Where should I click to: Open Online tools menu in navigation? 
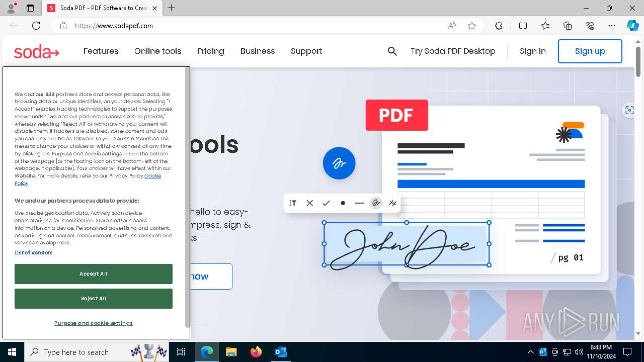157,51
